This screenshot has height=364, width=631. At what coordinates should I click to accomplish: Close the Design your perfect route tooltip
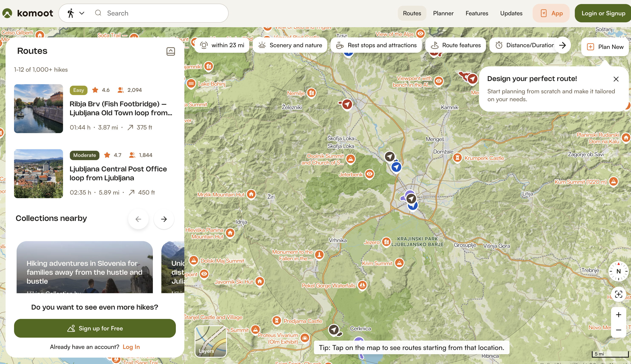click(x=616, y=79)
